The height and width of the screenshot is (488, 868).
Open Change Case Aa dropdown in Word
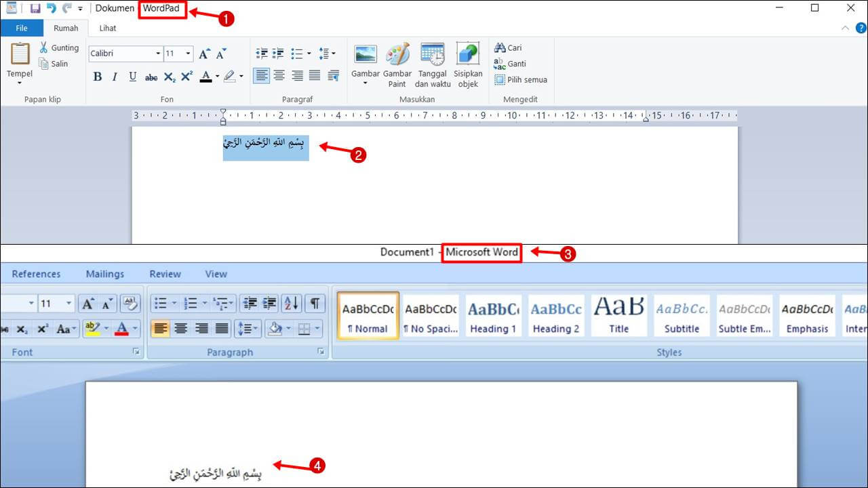tap(67, 329)
